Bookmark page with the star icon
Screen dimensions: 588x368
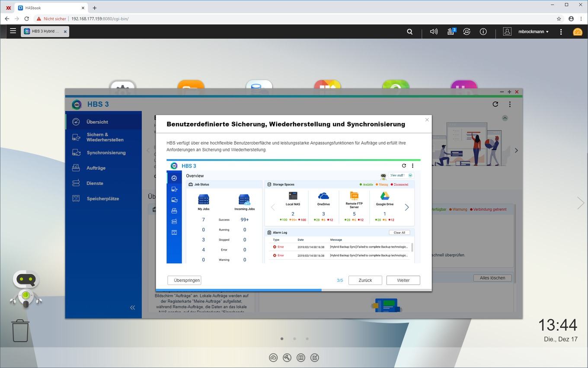point(559,19)
